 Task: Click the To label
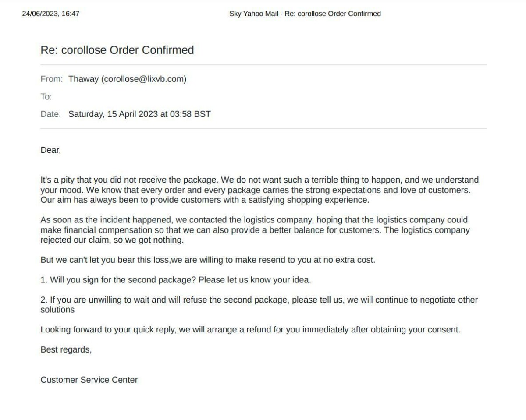coord(46,97)
